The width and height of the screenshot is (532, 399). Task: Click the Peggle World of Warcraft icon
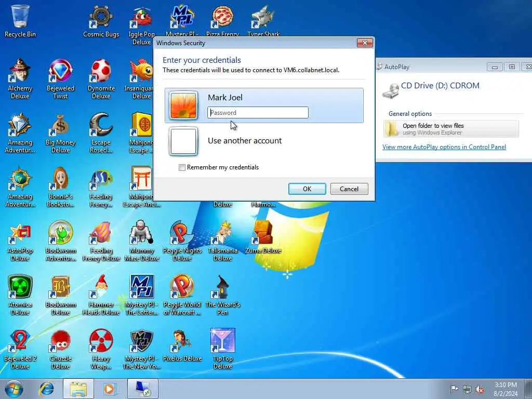pyautogui.click(x=182, y=295)
